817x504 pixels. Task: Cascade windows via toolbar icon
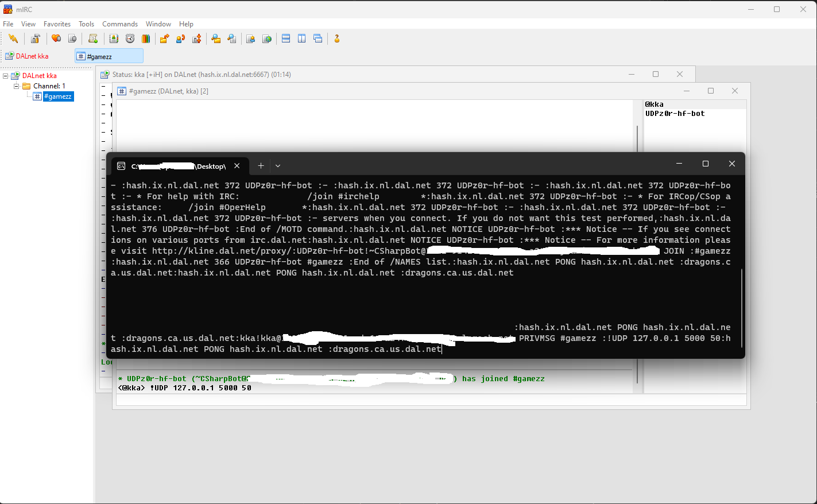coord(318,38)
